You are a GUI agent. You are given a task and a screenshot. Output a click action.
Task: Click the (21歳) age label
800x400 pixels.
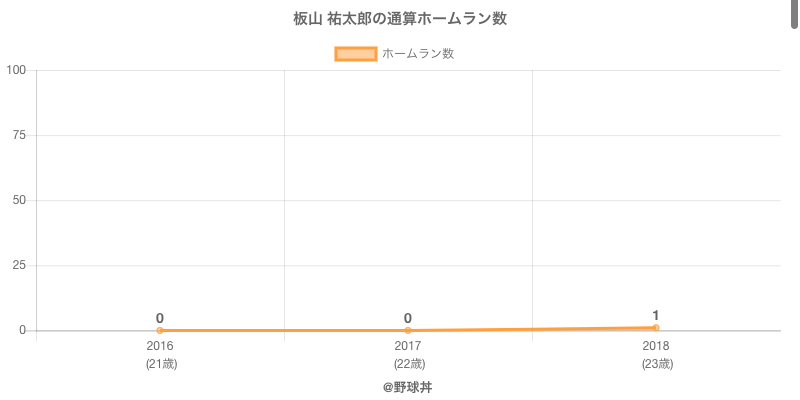(160, 364)
